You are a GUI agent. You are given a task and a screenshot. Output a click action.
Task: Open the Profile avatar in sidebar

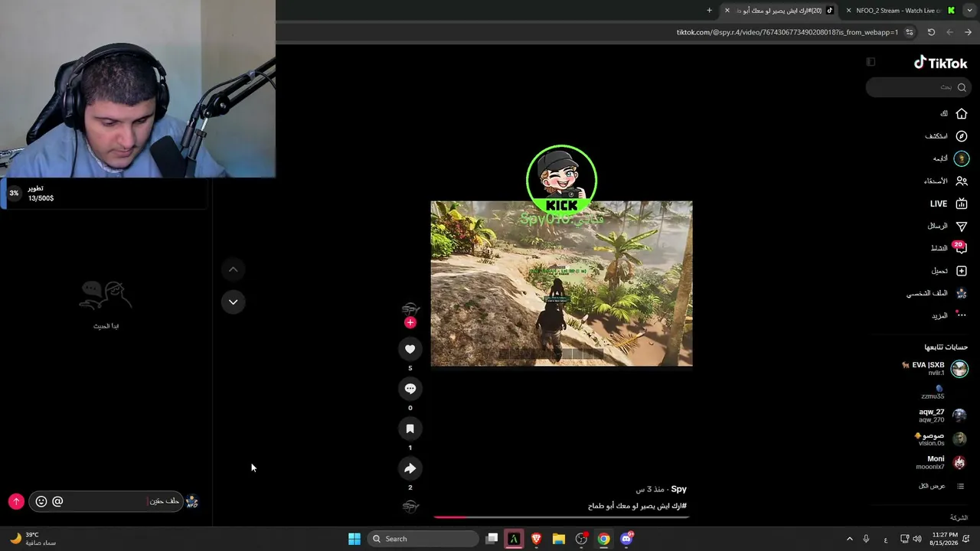point(962,293)
